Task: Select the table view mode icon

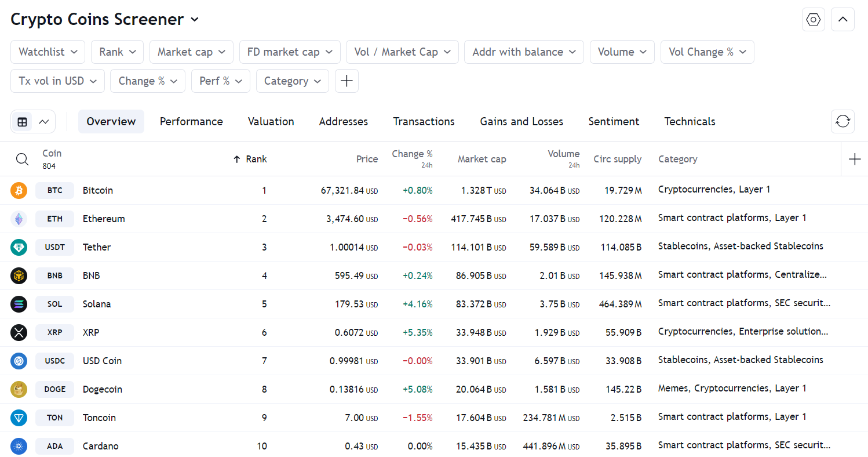Action: click(x=22, y=122)
